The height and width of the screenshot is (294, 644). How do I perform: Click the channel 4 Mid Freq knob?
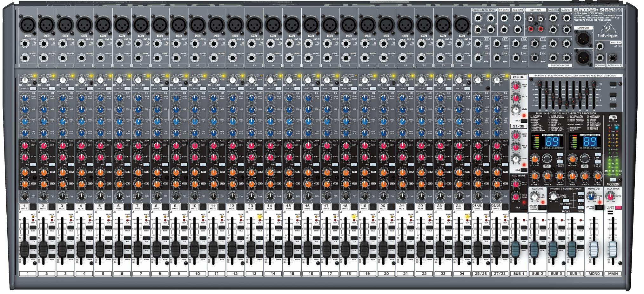point(81,121)
